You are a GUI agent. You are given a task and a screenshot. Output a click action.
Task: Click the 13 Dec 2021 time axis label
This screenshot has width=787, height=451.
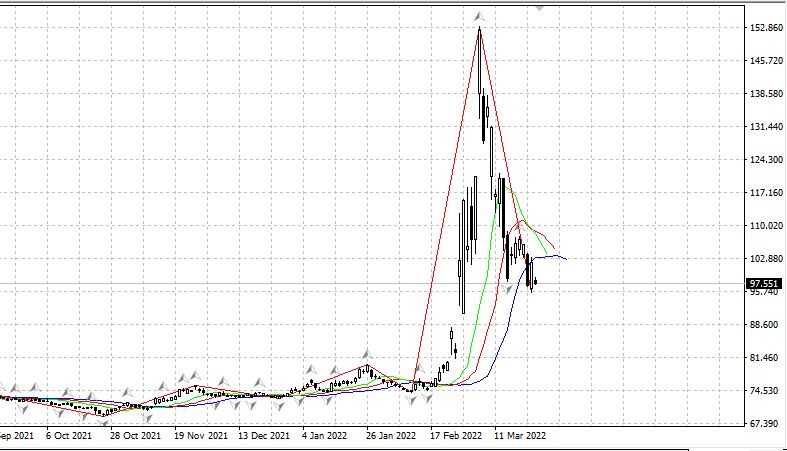[264, 435]
